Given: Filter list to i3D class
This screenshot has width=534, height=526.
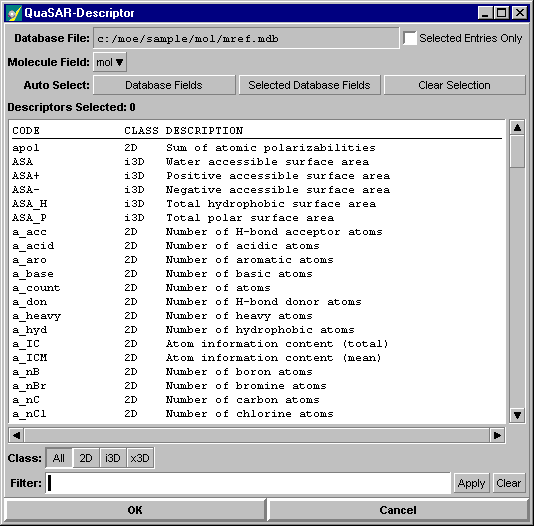Looking at the screenshot, I should coord(113,458).
